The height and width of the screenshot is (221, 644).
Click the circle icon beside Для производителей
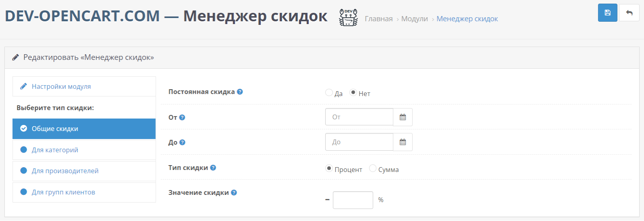click(x=24, y=171)
